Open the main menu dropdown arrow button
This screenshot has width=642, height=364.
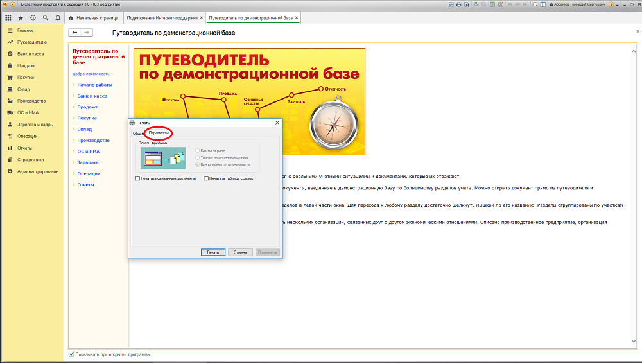coord(13,4)
